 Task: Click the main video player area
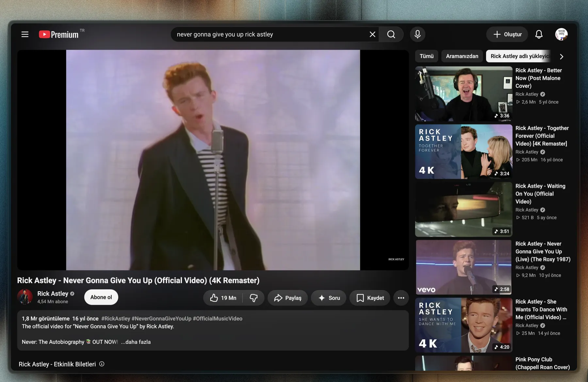pyautogui.click(x=213, y=160)
